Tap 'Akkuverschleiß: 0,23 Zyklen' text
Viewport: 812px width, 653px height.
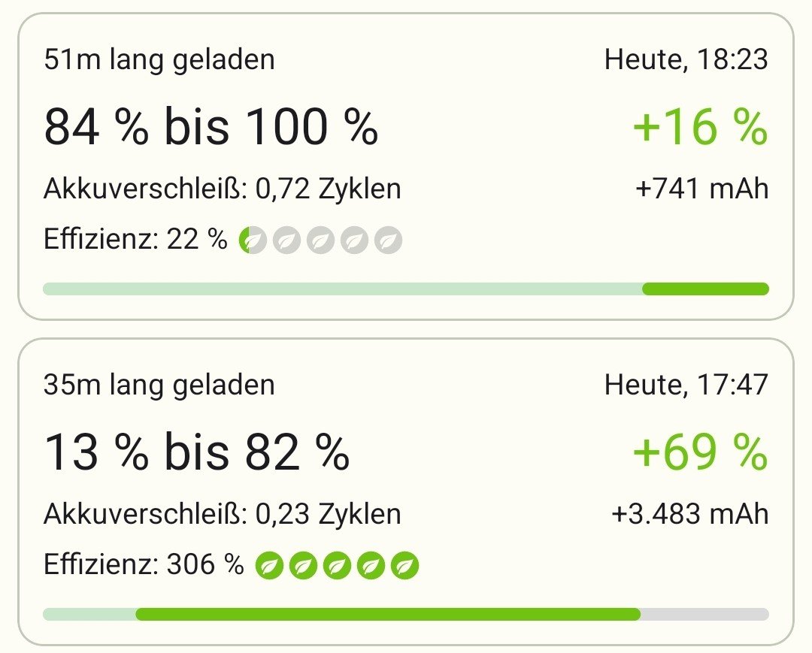[223, 514]
